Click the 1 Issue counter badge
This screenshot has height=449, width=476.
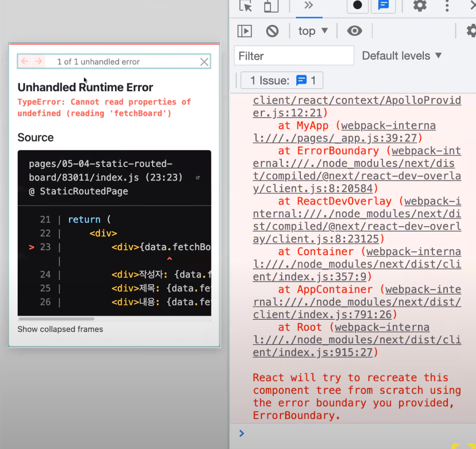[x=281, y=80]
